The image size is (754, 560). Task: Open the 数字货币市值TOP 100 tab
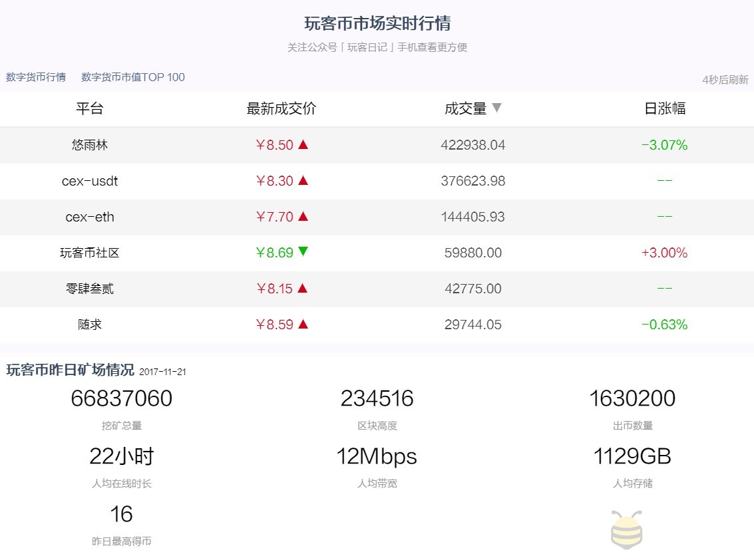(x=131, y=77)
